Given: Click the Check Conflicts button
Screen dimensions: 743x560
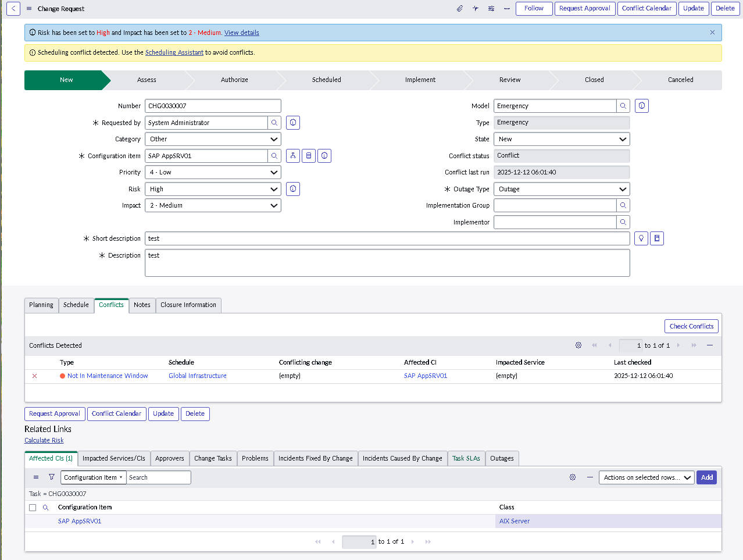Looking at the screenshot, I should pyautogui.click(x=691, y=326).
